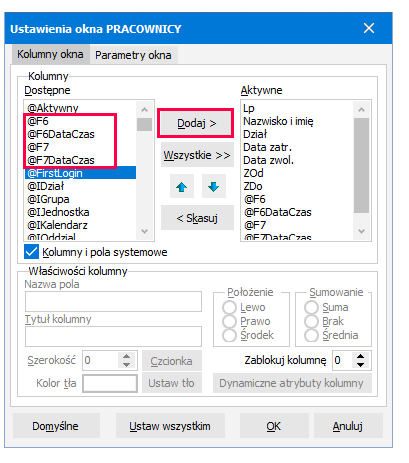Screen dimensions: 409x463
Task: Restore defaults with Domyślne button
Action: tap(56, 426)
